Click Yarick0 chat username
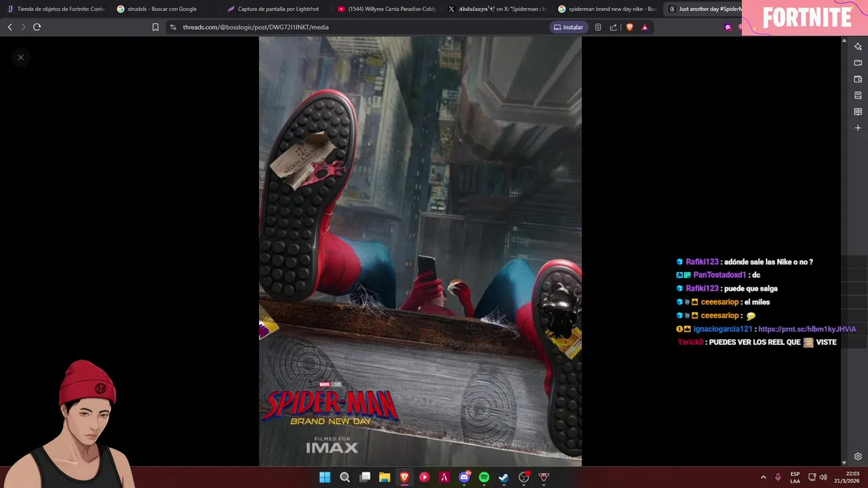868x488 pixels. 690,343
